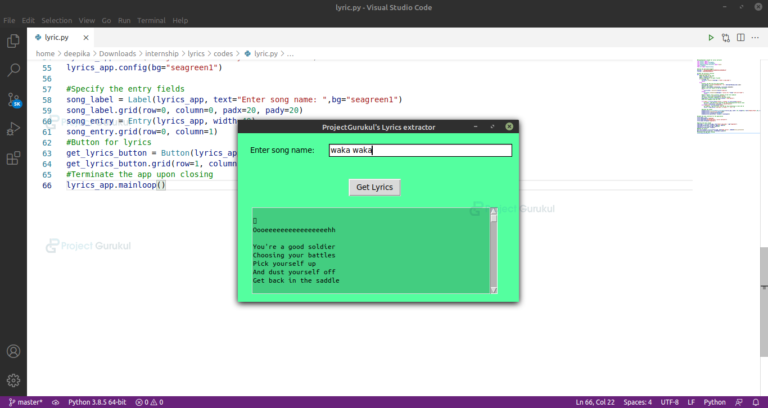Click lyrics box scrollbar down arrow
This screenshot has height=408, width=768.
tap(494, 289)
